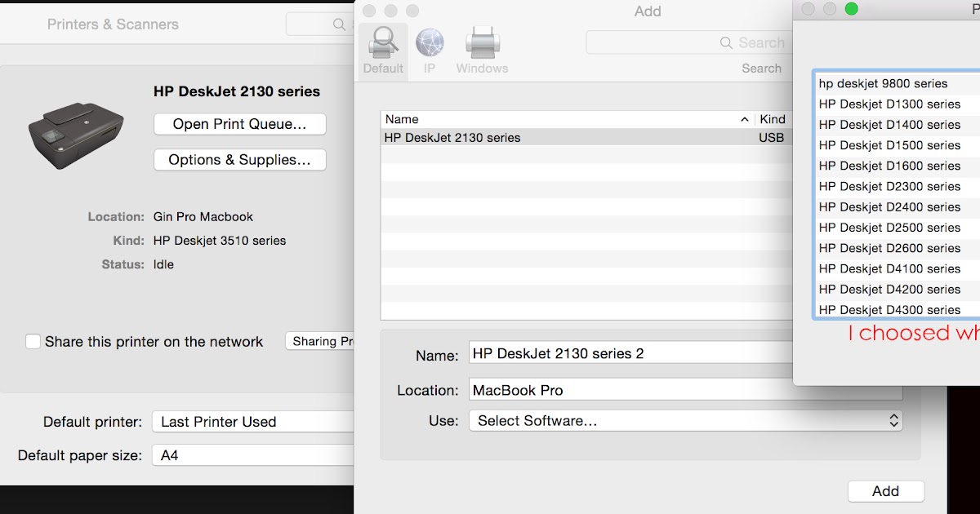Select HP Deskjet D2500 series driver
980x514 pixels.
[898, 228]
